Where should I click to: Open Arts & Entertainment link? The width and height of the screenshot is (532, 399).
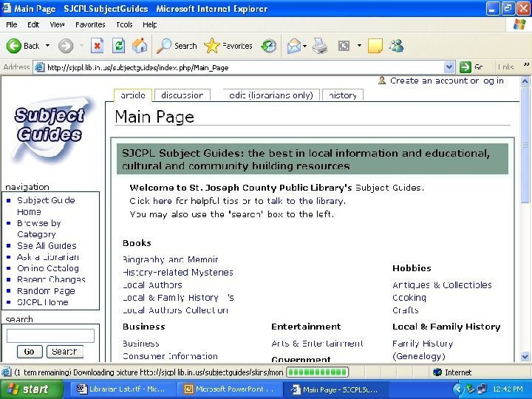click(x=317, y=344)
